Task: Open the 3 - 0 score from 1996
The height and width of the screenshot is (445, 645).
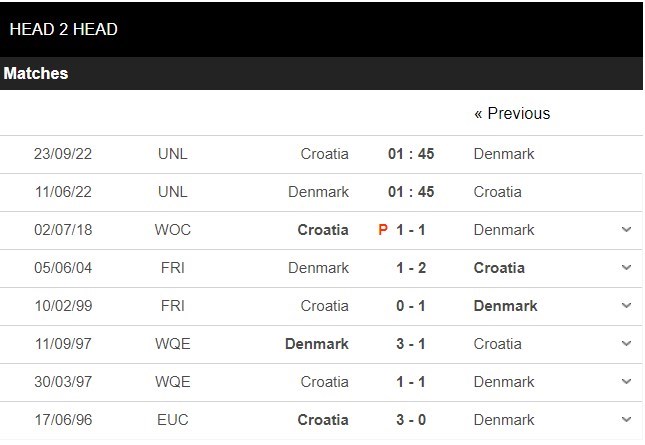Action: 411,420
